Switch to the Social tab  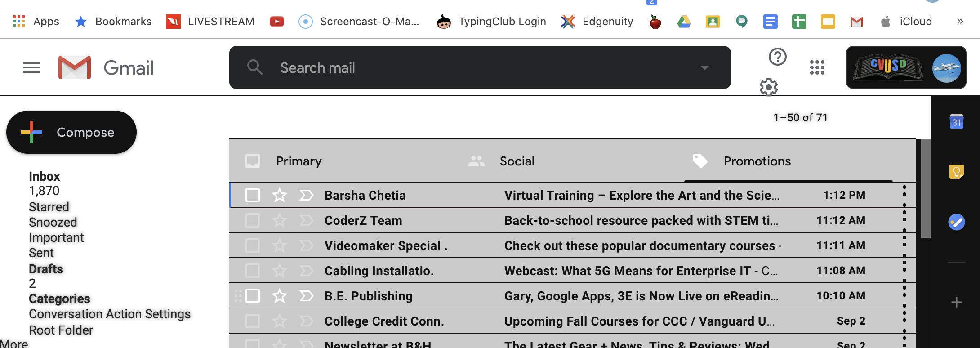click(x=517, y=161)
